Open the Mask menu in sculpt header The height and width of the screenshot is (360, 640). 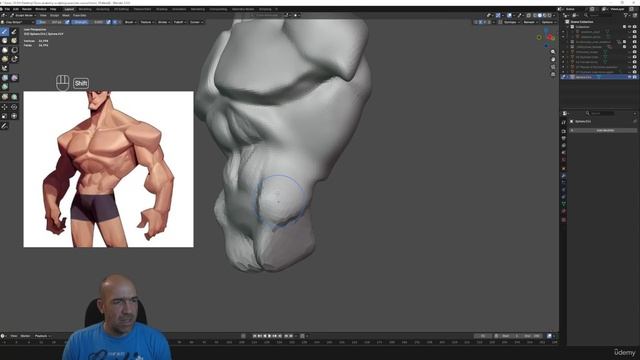66,15
